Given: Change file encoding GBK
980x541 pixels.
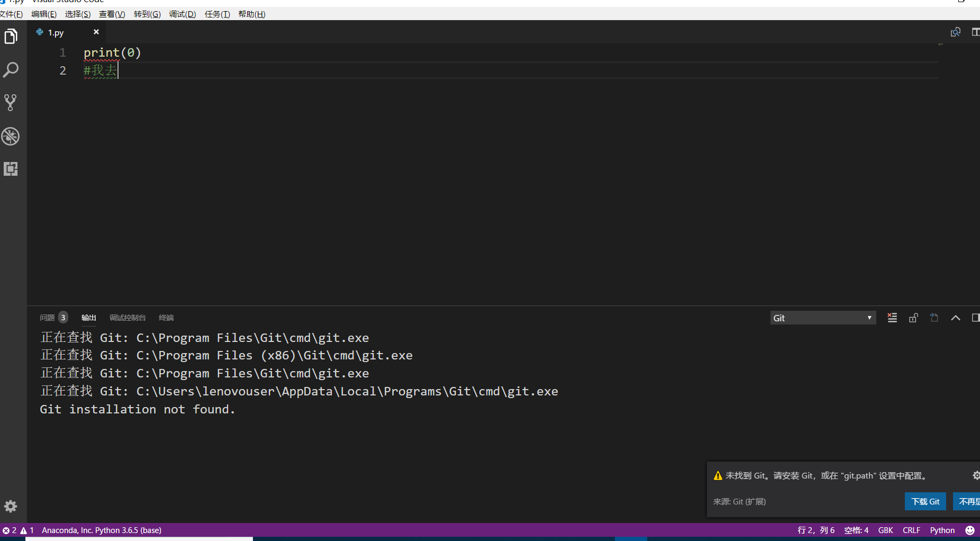Looking at the screenshot, I should [885, 530].
